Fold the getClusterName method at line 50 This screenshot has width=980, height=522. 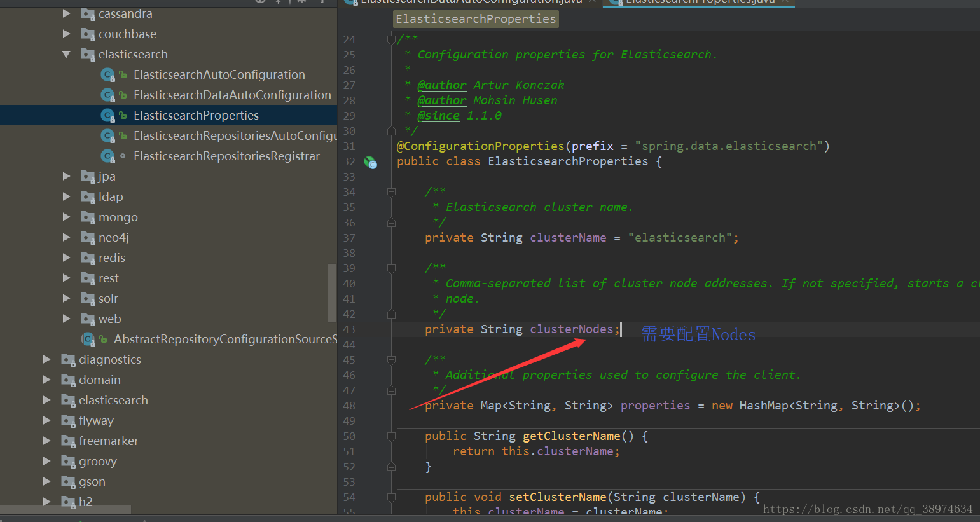(x=391, y=436)
